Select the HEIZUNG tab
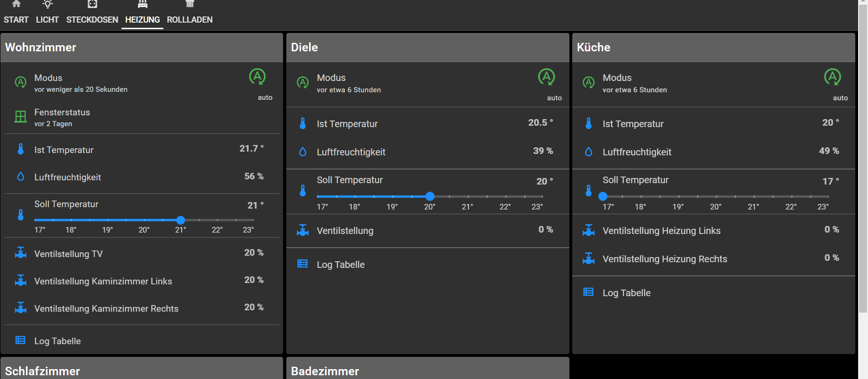This screenshot has height=379, width=868. 142,14
